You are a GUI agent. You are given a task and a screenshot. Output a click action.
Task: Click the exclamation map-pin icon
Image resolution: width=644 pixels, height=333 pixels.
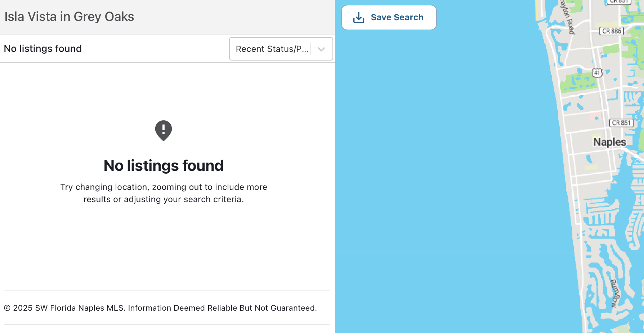(164, 130)
